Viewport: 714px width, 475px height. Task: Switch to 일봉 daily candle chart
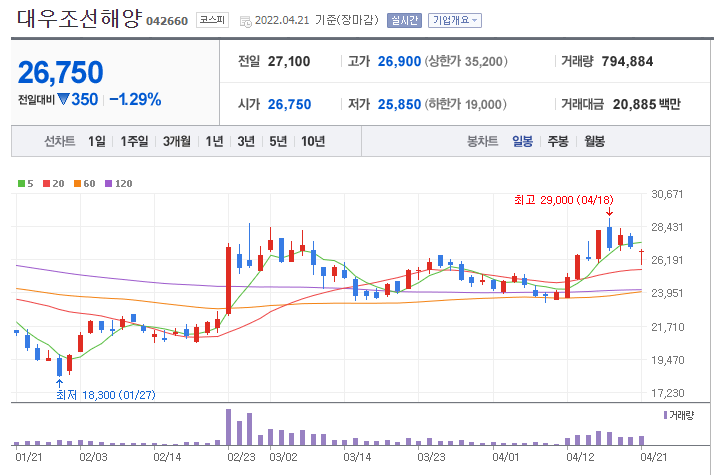coord(522,142)
